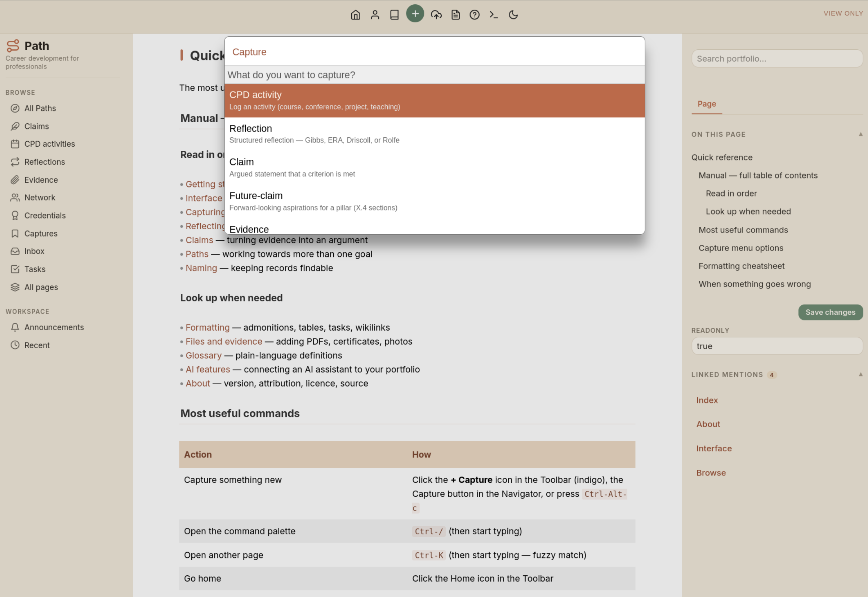Open the profile person icon in toolbar
This screenshot has height=597, width=868.
tap(375, 14)
